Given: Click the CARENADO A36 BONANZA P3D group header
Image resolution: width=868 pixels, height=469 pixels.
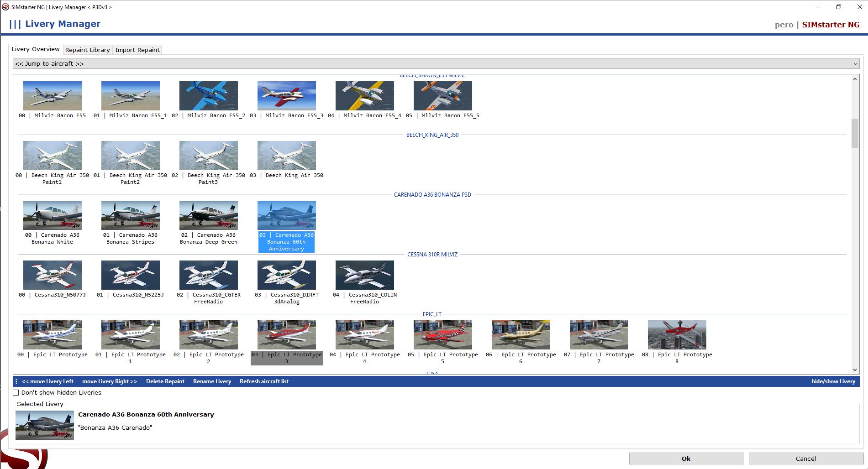Looking at the screenshot, I should coord(432,195).
